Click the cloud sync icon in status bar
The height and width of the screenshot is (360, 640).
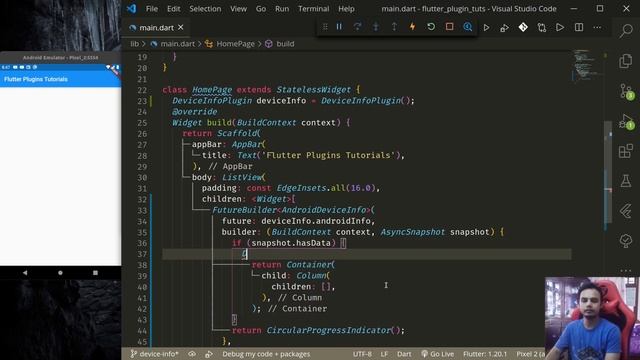coord(192,354)
